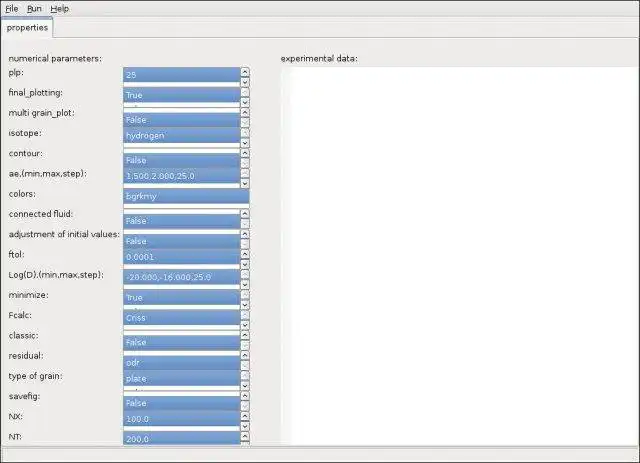The height and width of the screenshot is (463, 640).
Task: Click the down arrow of the ftol list
Action: [245, 264]
